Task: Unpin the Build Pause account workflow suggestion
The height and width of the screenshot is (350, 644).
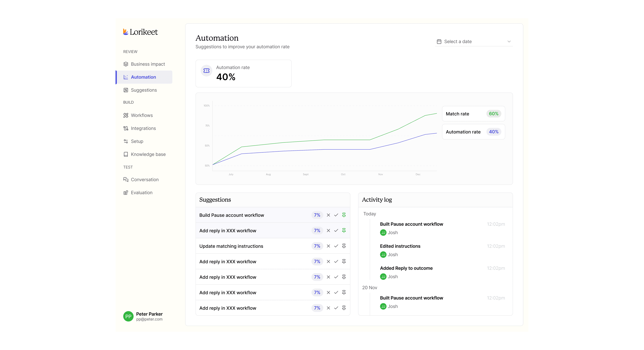Action: coord(344,215)
